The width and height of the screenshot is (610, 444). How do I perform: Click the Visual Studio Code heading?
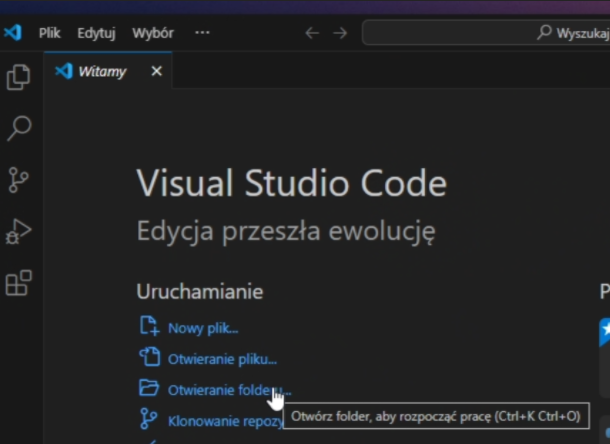tap(292, 183)
